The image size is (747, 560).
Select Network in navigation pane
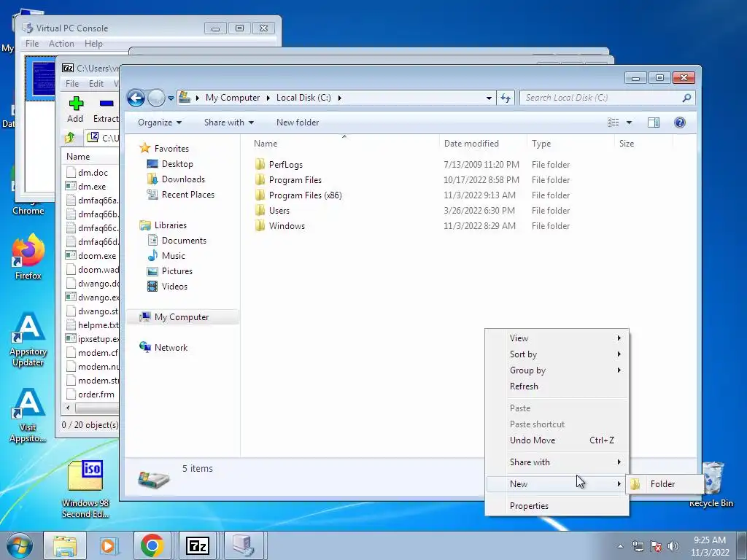(171, 348)
